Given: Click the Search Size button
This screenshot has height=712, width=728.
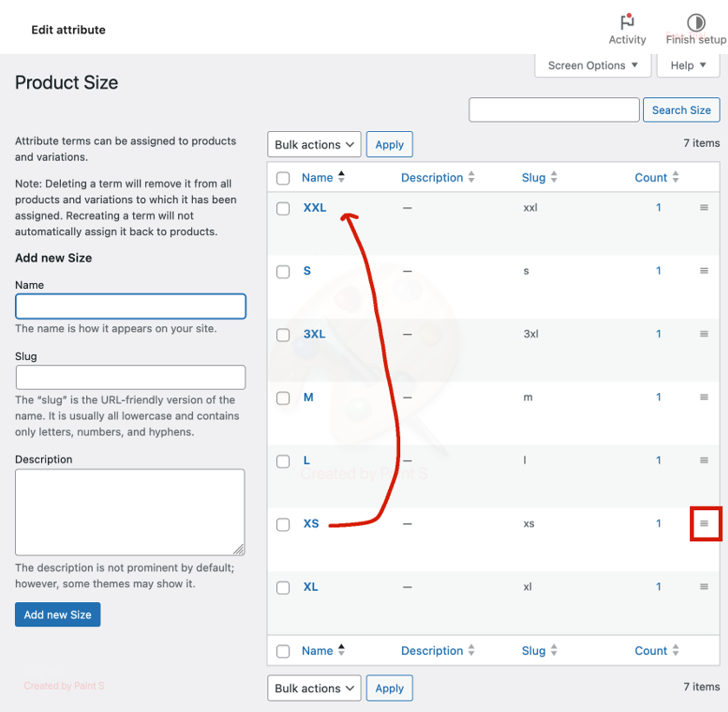Looking at the screenshot, I should [680, 110].
